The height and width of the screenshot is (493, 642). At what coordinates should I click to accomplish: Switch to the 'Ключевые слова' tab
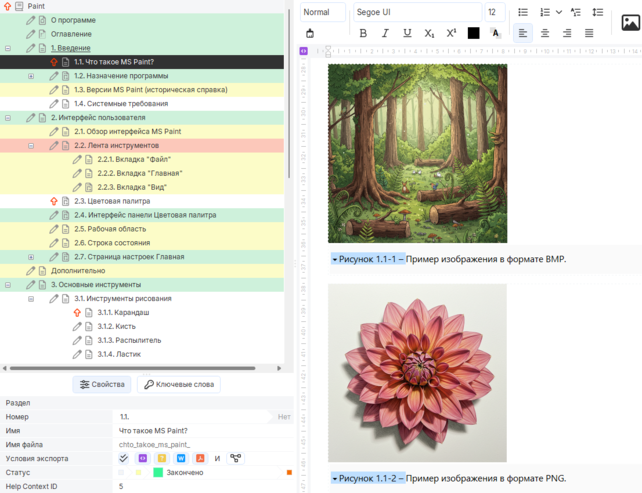point(179,384)
